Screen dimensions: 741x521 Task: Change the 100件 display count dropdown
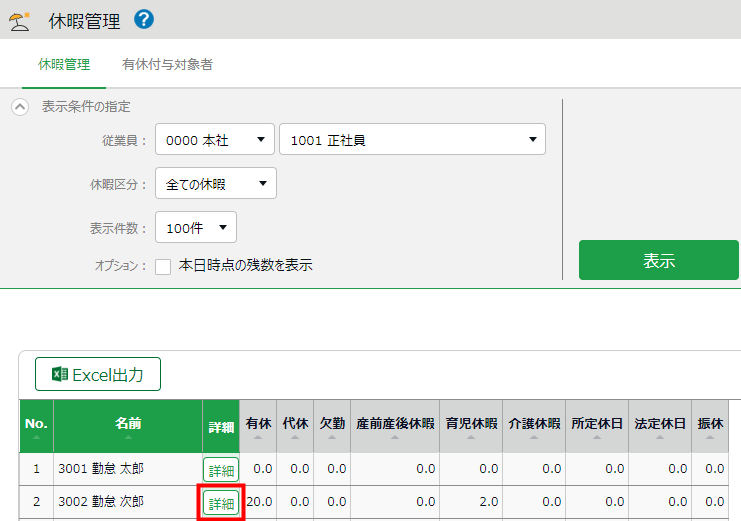coord(196,228)
